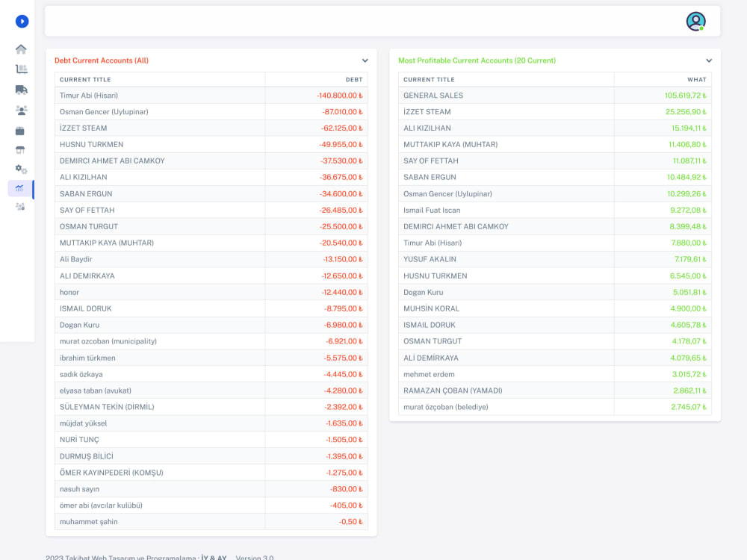Select Dogan Kuru in debt table
747x560 pixels.
(x=211, y=325)
